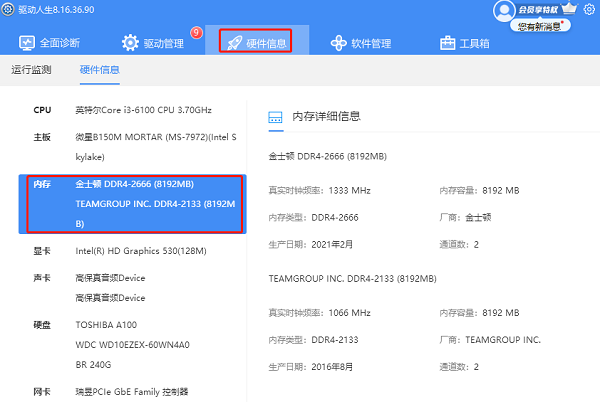
Task: Click the 内存类型 DDR4-2133 value
Action: [335, 340]
